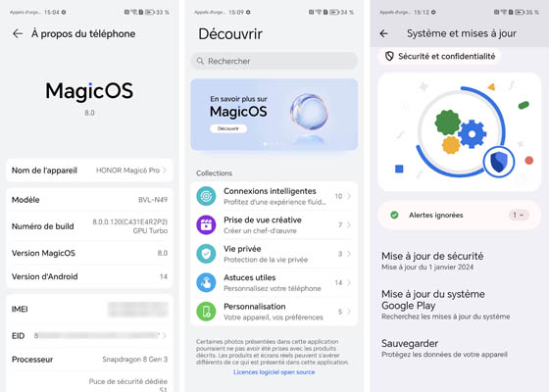
Task: Expand the EID row chevron
Action: pyautogui.click(x=165, y=335)
